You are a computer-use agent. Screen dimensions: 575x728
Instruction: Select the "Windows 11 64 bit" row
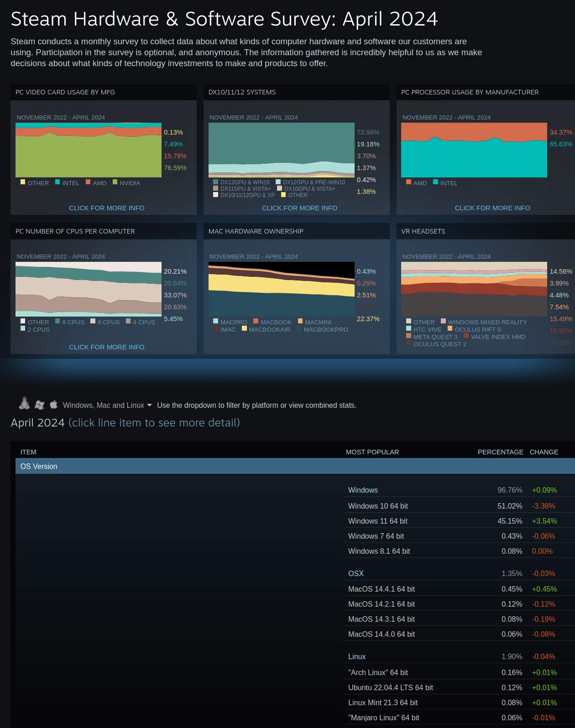tap(459, 521)
